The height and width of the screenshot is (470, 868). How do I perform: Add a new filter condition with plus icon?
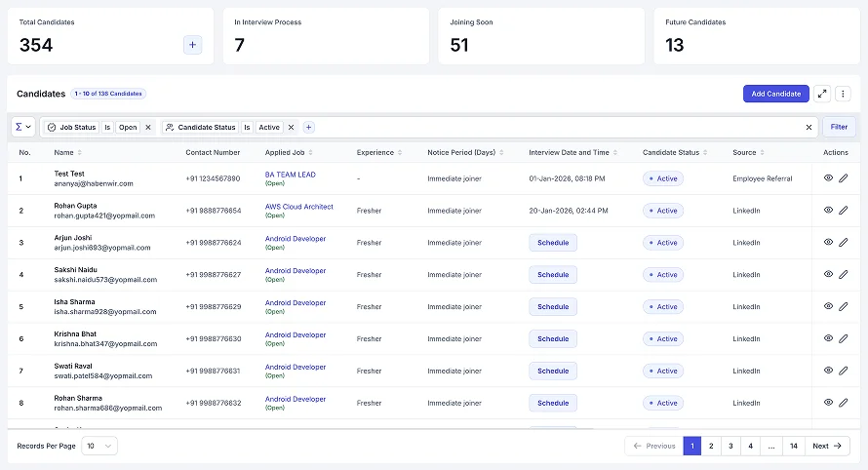(308, 127)
